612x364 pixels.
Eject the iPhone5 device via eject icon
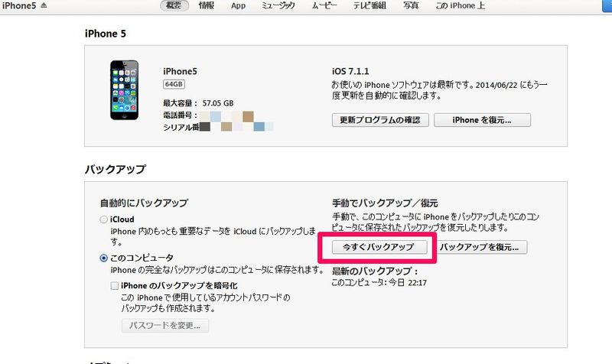[x=44, y=5]
